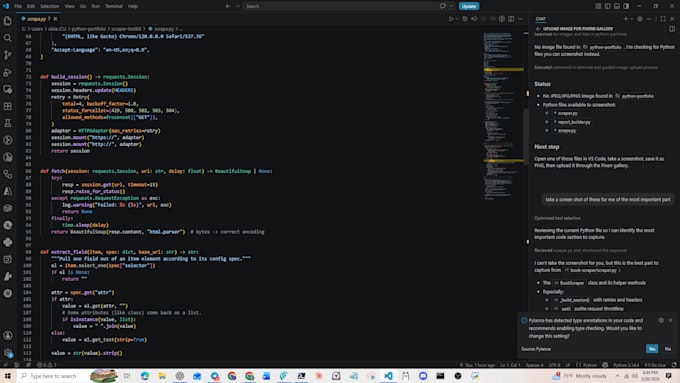Viewport: 680px width, 383px height.
Task: Open the Run menu
Action: 95,6
